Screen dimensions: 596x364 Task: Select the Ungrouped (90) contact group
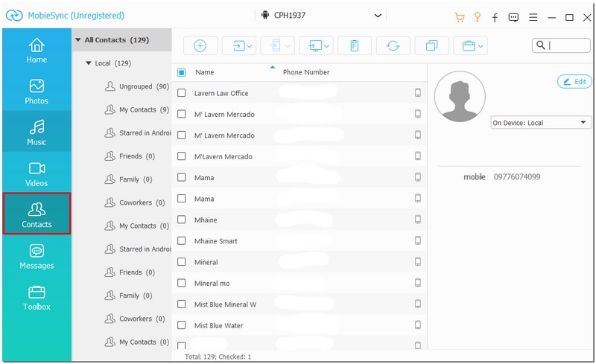click(143, 87)
